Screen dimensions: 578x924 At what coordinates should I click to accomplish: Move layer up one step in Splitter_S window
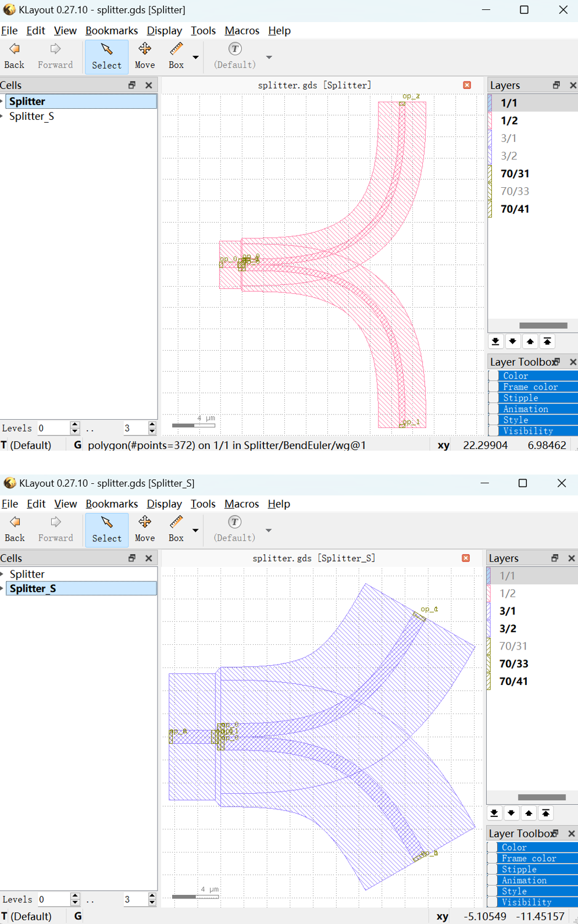tap(529, 813)
